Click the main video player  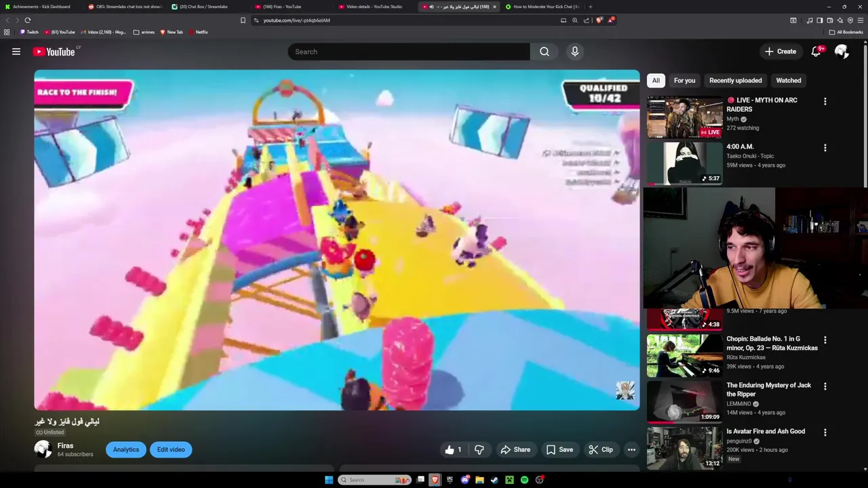(x=336, y=240)
